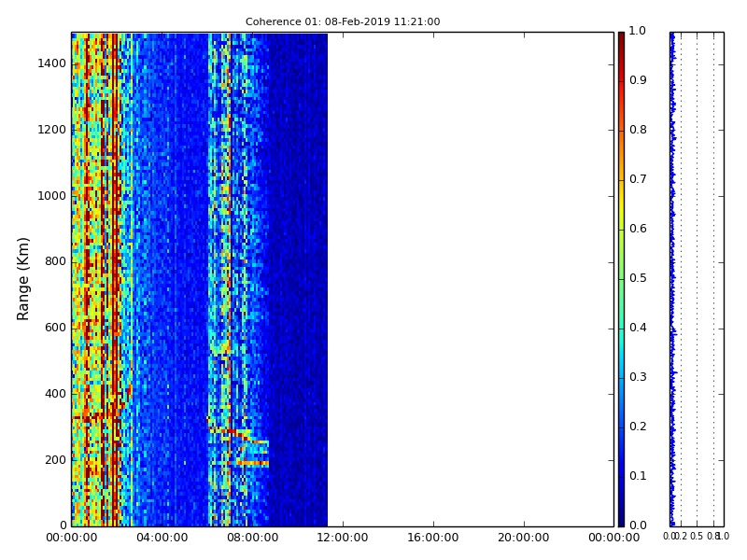Click the colorbar 0.4 value label

coord(638,328)
